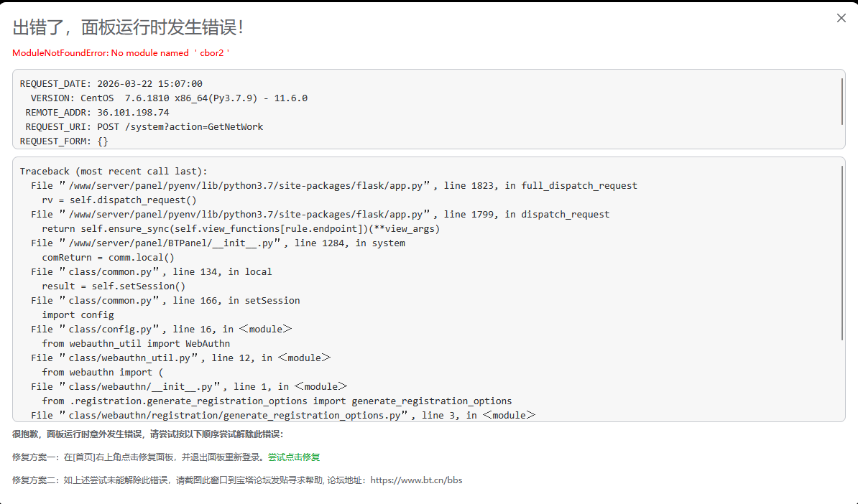Image resolution: width=858 pixels, height=504 pixels.
Task: Click the request info box scrollbar
Action: [x=842, y=100]
